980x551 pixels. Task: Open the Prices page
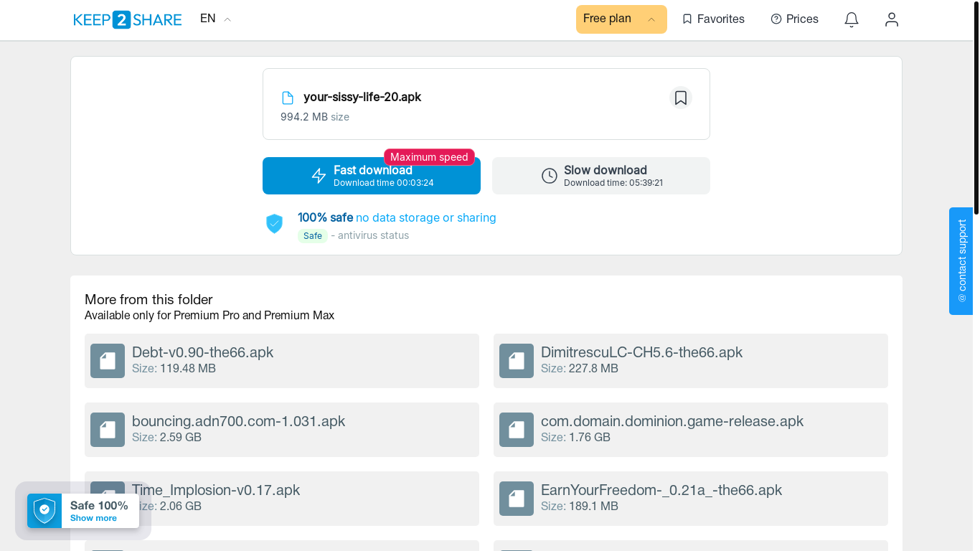pyautogui.click(x=794, y=19)
